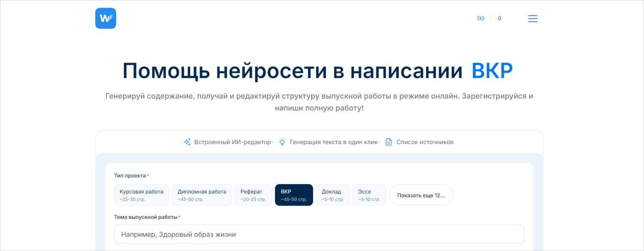Screen dimensions: 644x251
Task: Choose Эссе project type
Action: click(369, 195)
